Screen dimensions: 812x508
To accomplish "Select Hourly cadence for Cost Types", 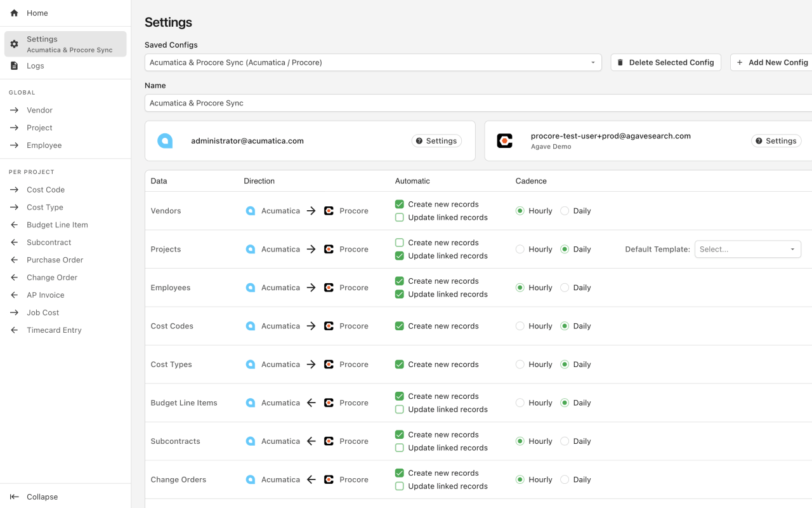I will click(x=520, y=364).
